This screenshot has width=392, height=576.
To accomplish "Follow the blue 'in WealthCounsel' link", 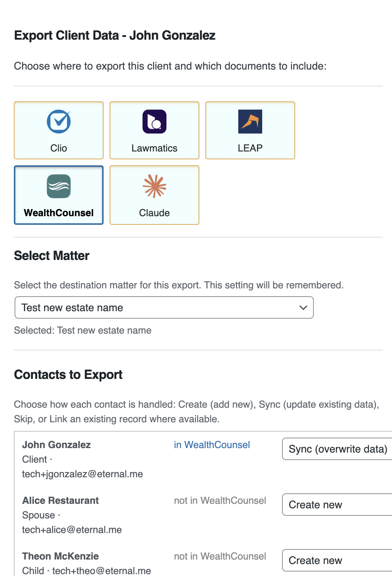I will pyautogui.click(x=212, y=445).
